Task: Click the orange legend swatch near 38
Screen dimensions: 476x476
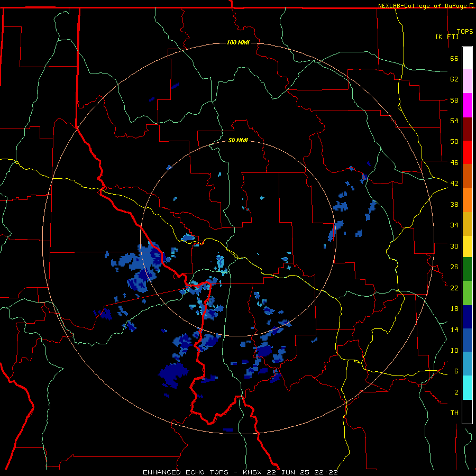Action: [x=467, y=200]
